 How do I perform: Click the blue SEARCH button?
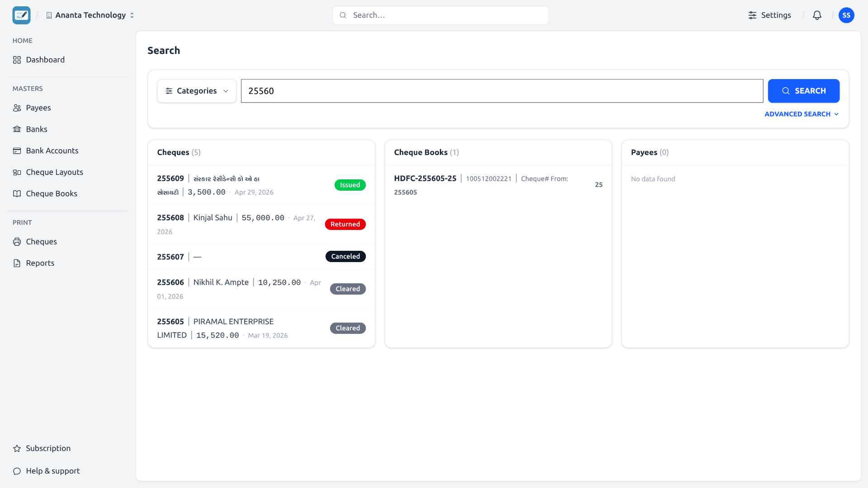pyautogui.click(x=803, y=91)
